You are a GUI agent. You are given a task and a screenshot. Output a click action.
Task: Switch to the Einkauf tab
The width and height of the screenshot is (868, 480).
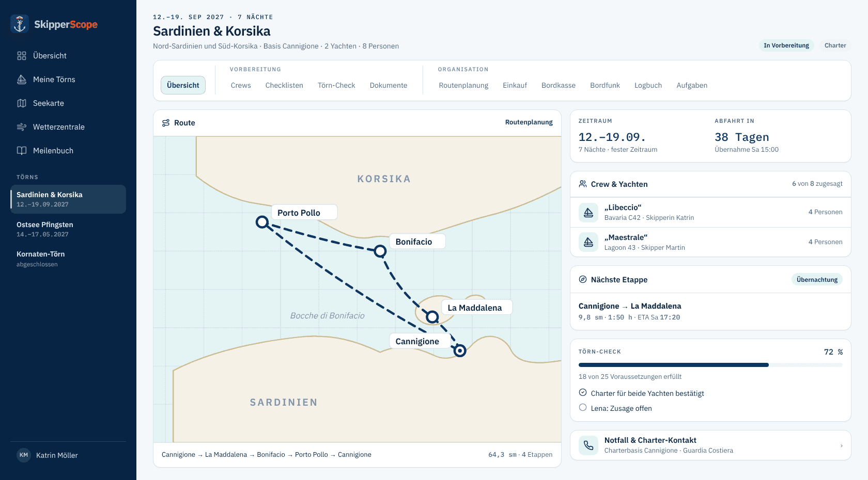(x=515, y=85)
